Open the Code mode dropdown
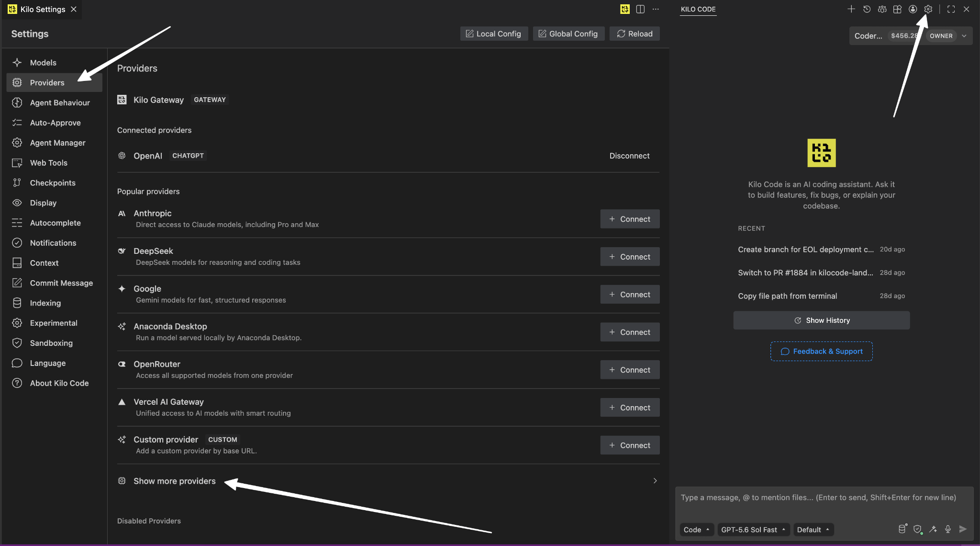The image size is (980, 546). [696, 530]
